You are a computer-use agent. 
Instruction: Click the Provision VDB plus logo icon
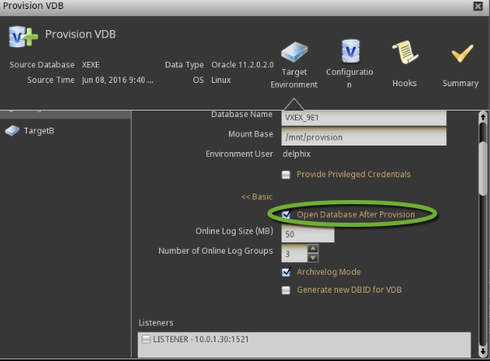(23, 36)
